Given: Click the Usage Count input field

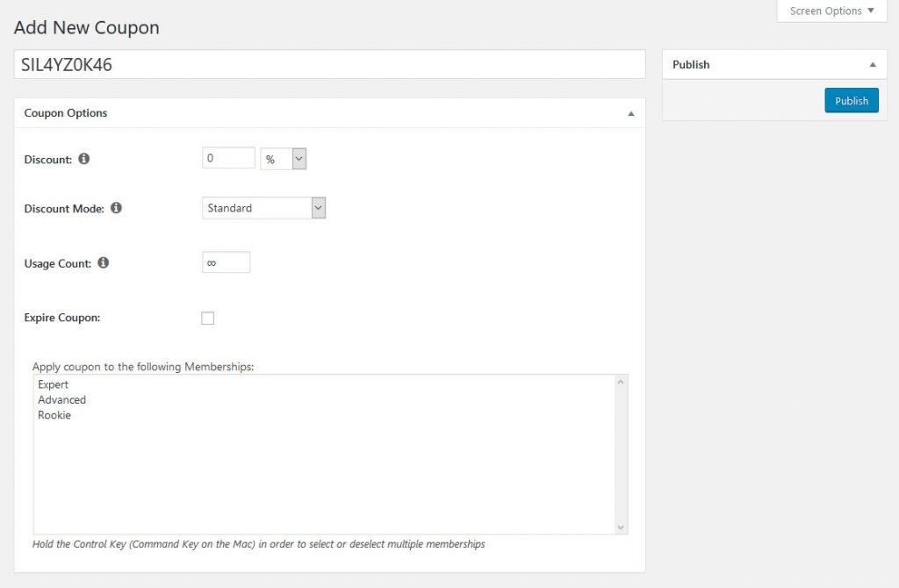Looking at the screenshot, I should coord(226,262).
